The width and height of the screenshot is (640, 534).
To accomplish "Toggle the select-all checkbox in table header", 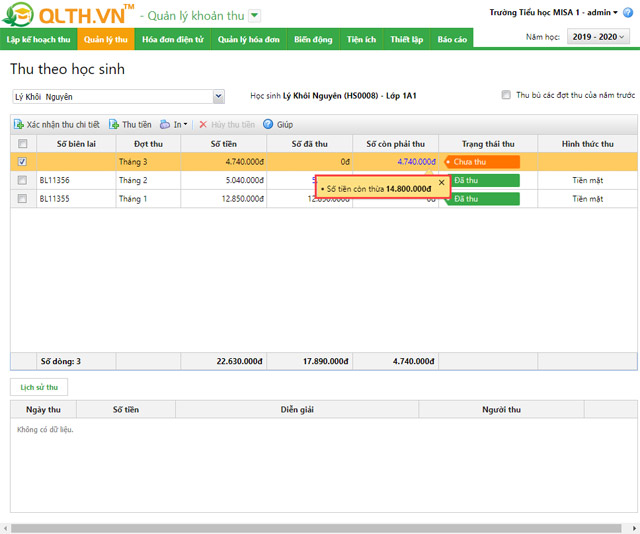I will click(x=22, y=144).
